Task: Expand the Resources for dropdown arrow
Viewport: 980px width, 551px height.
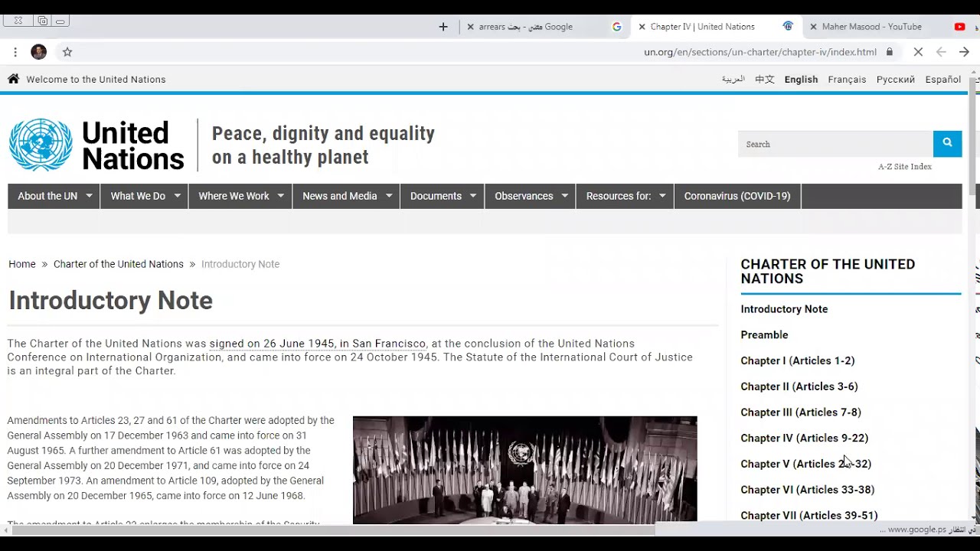Action: pos(662,196)
